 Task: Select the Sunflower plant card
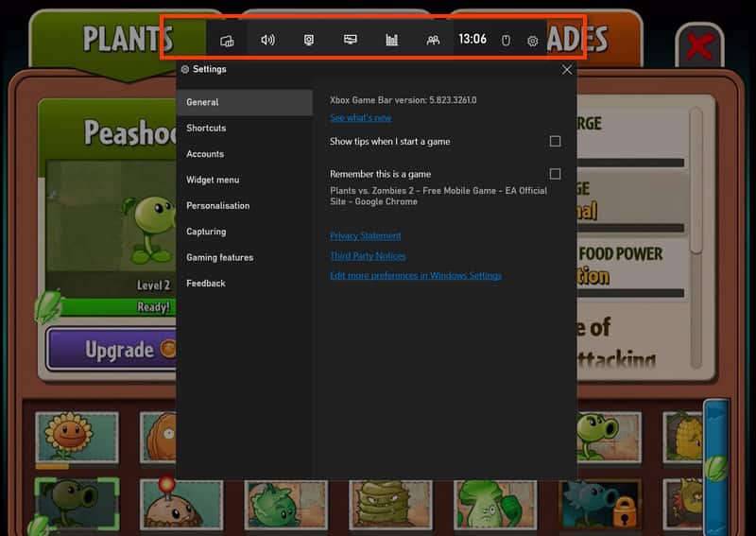tap(77, 438)
